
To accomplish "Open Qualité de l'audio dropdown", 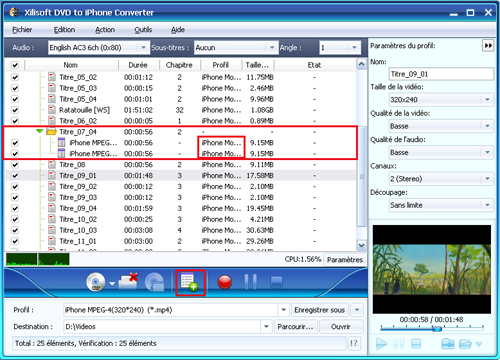I will [487, 152].
